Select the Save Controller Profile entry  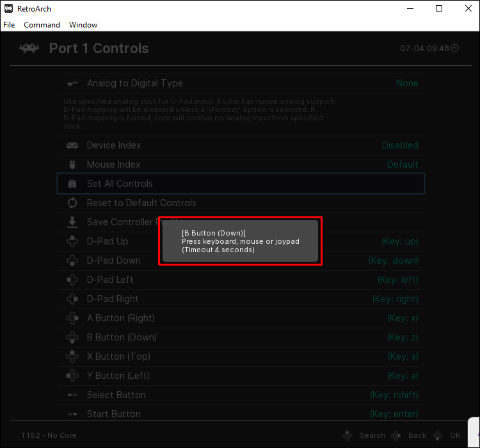pos(241,222)
